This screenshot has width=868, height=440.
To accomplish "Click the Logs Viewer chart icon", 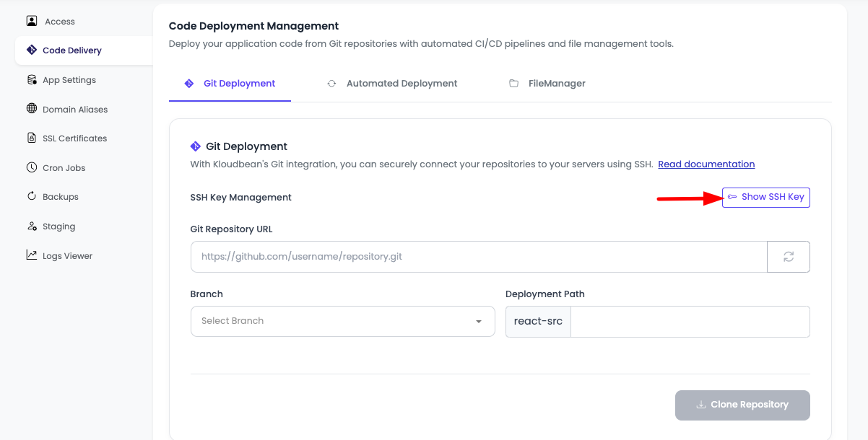I will click(32, 255).
